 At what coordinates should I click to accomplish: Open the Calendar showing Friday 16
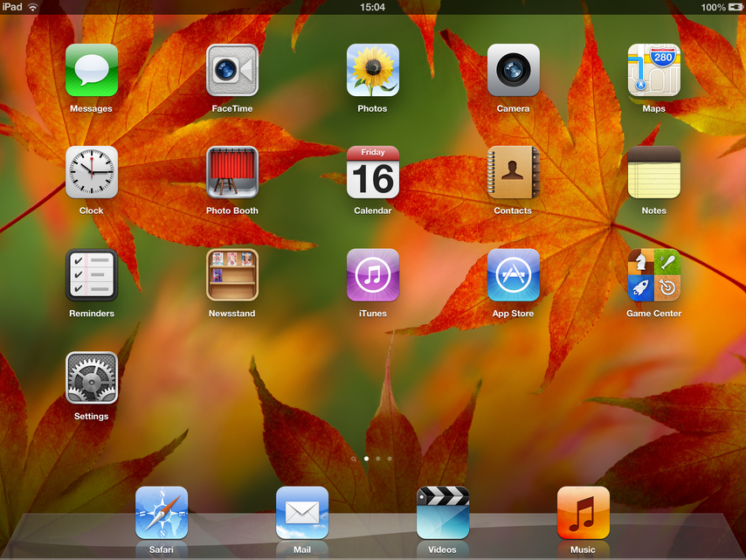coord(373,172)
